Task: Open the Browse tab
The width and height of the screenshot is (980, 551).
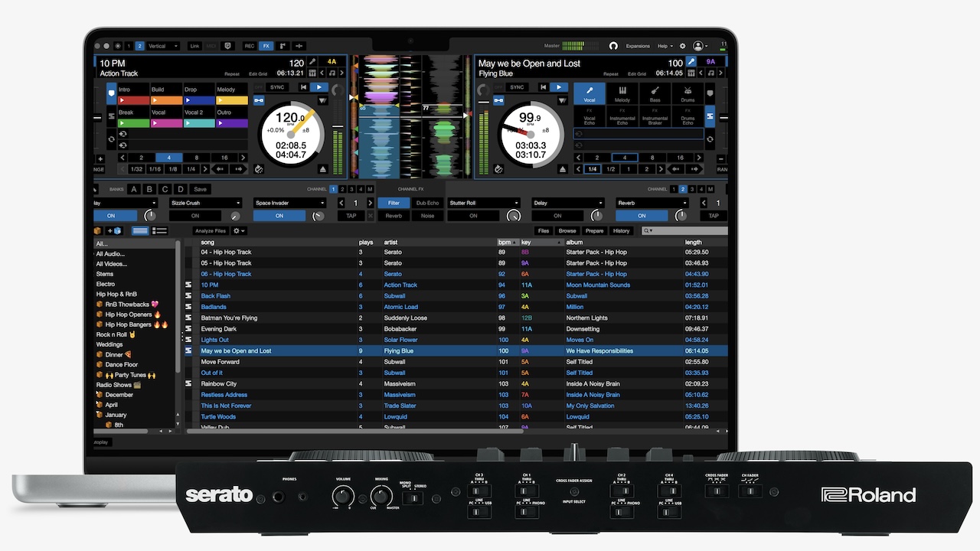Action: (x=567, y=230)
